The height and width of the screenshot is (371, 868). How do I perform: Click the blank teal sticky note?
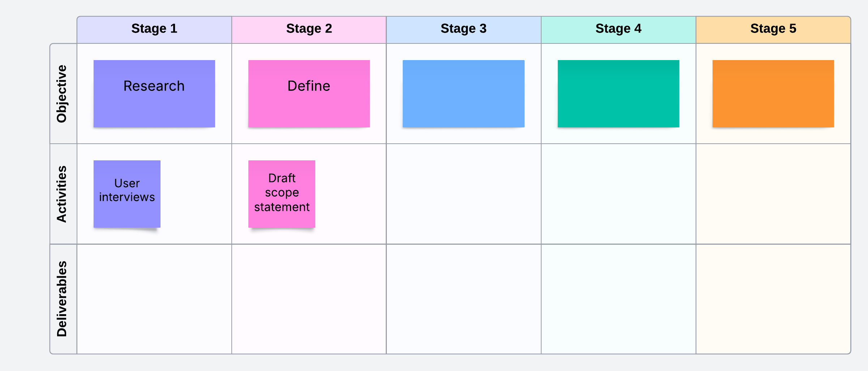click(618, 94)
